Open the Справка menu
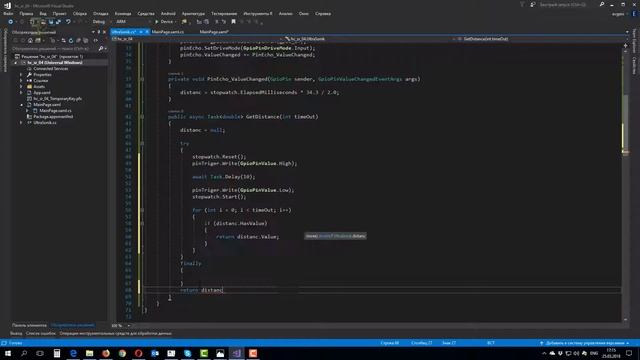This screenshot has height=360, width=640. tap(323, 13)
